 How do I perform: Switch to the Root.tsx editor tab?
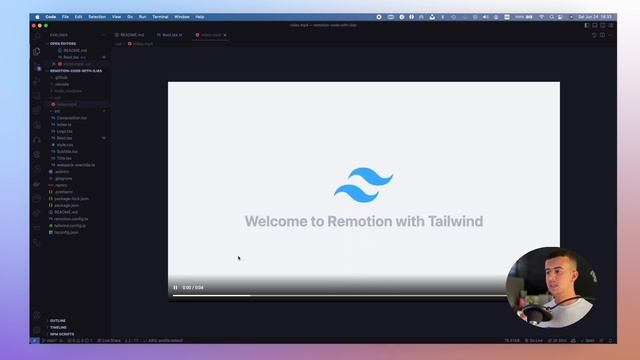[170, 35]
